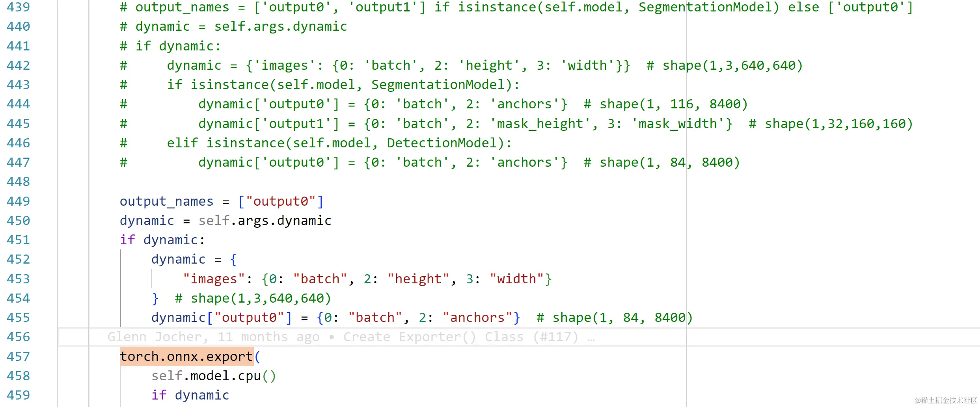Viewport: 980px width, 407px height.
Task: Click commented dynamic['output0'] on line 447
Action: click(x=269, y=162)
